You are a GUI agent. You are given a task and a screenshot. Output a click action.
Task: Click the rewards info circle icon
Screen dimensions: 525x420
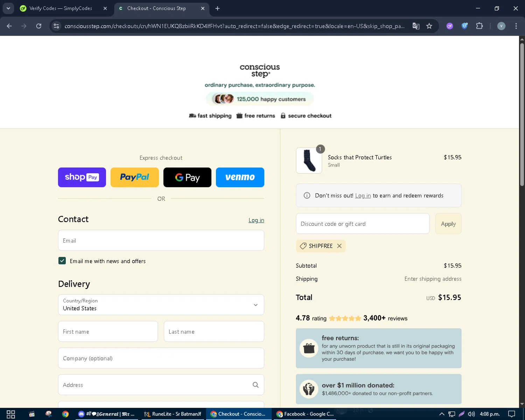pyautogui.click(x=307, y=196)
